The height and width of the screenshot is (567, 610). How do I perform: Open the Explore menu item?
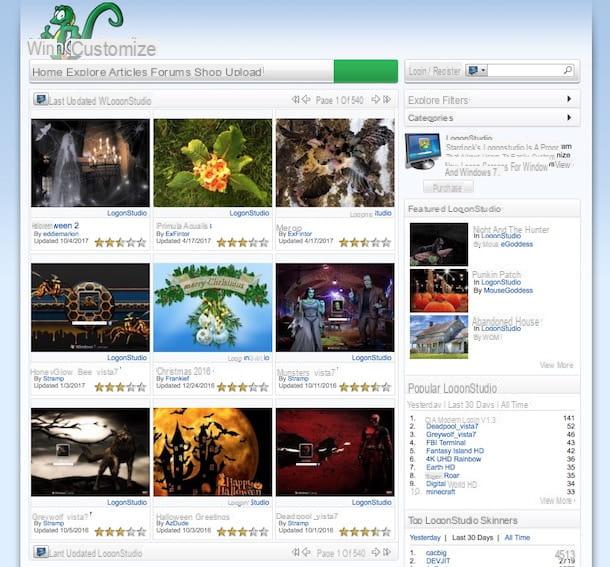86,72
